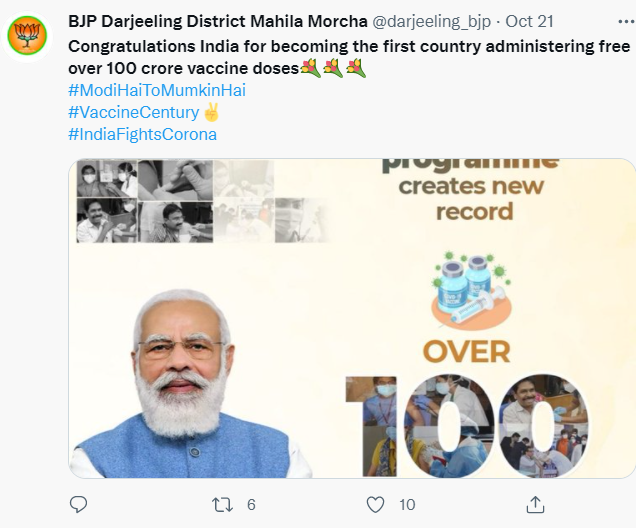View the like count of 10
The image size is (636, 528).
click(x=407, y=504)
